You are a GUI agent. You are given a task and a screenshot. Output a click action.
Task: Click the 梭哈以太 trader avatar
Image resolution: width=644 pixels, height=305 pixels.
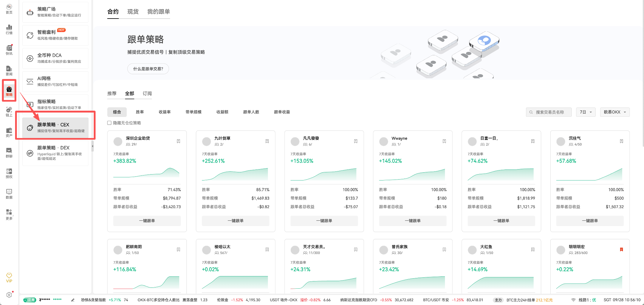tap(206, 250)
